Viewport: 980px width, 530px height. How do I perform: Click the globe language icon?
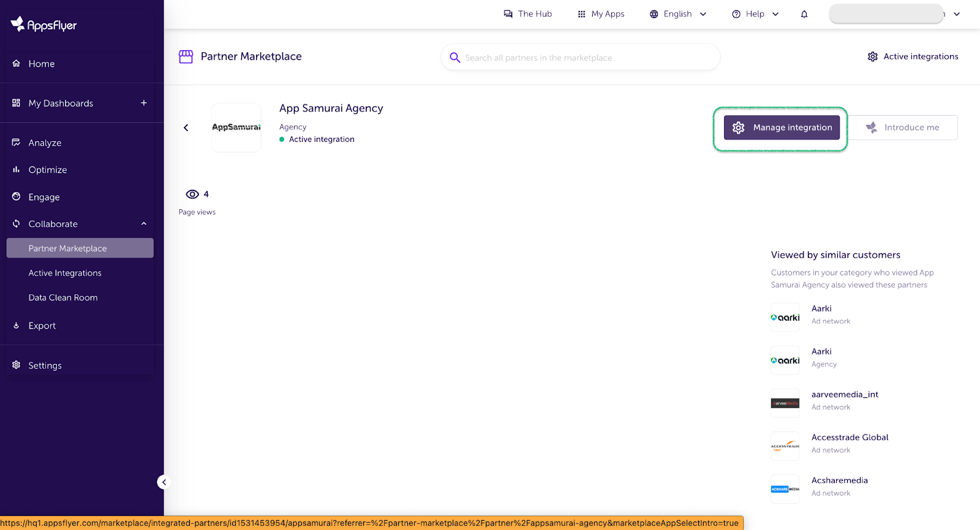(654, 14)
